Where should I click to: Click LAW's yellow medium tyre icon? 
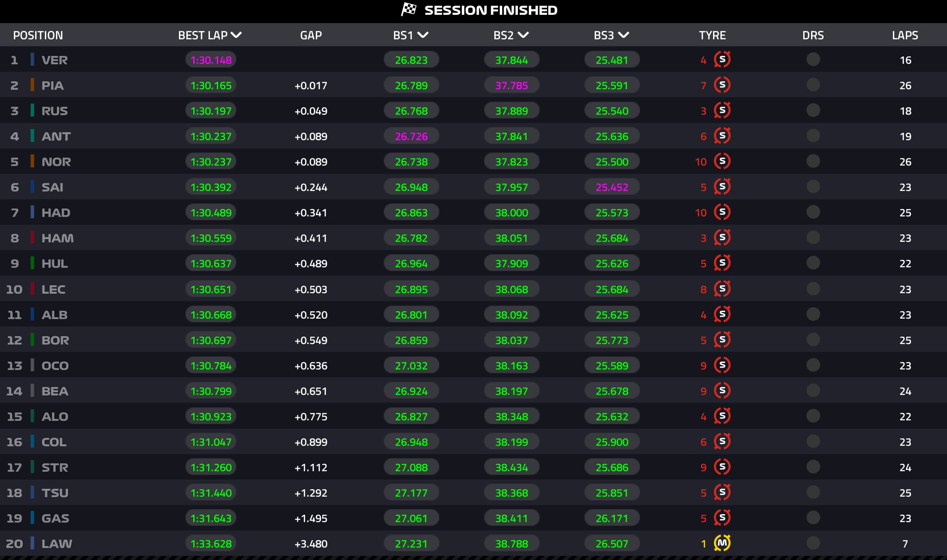722,543
